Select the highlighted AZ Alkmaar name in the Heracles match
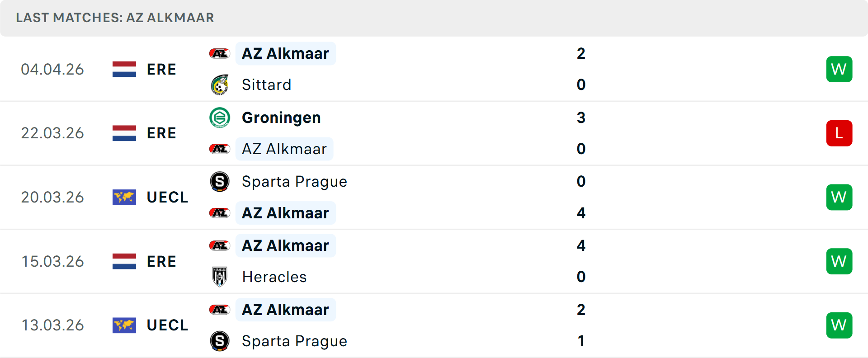 285,245
